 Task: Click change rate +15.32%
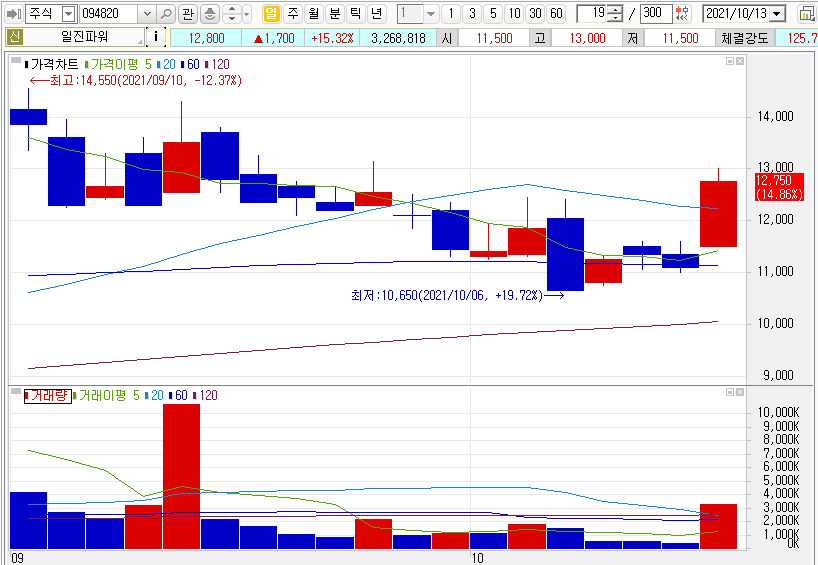(x=332, y=38)
